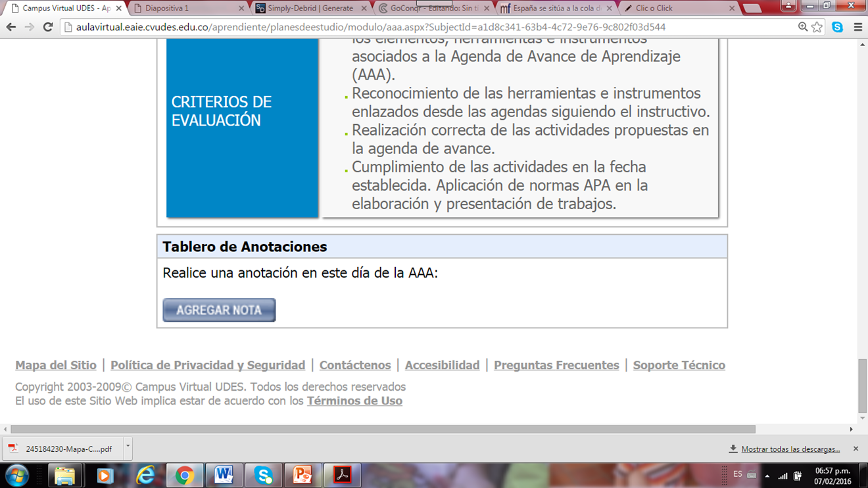Click the text 'Realice una anotación en este día'
The image size is (868, 488).
click(264, 273)
